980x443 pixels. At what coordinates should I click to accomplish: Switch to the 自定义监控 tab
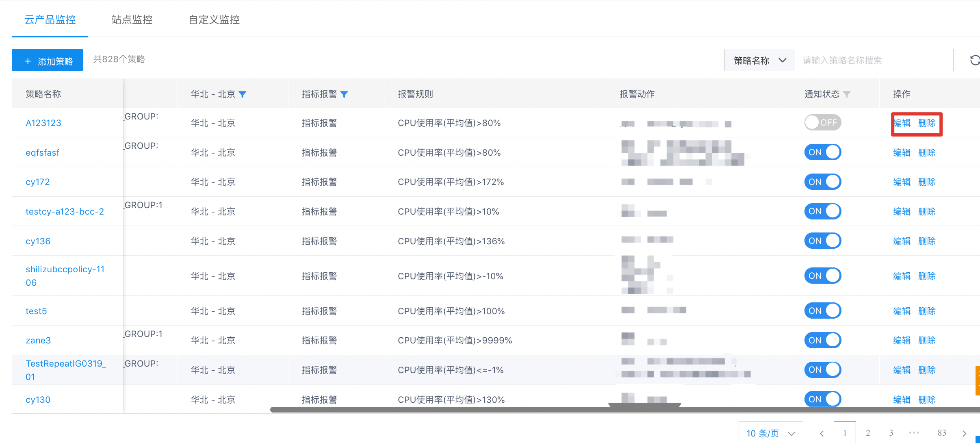[214, 20]
